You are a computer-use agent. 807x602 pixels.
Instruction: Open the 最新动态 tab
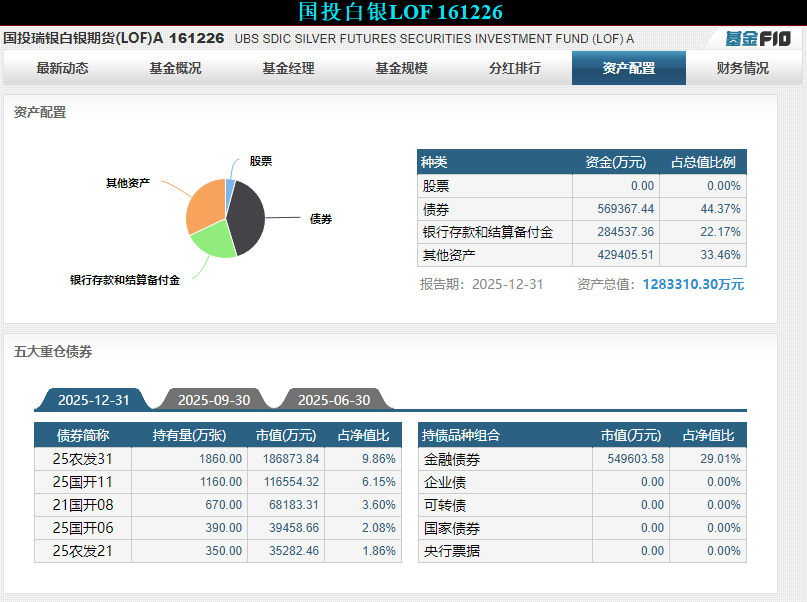point(62,68)
